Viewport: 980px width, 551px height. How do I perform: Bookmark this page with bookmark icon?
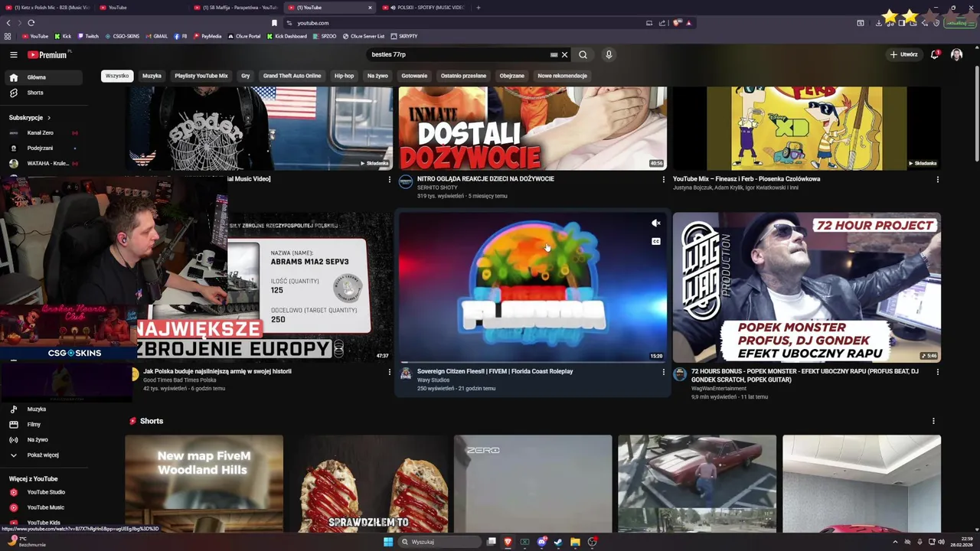[274, 23]
